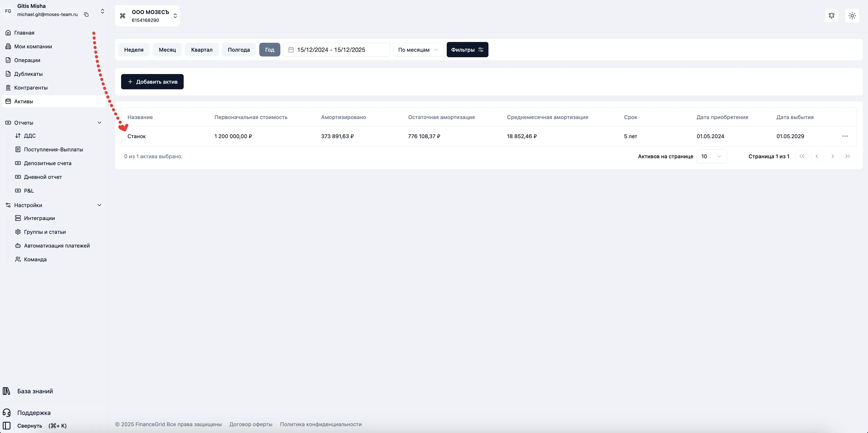Image resolution: width=868 pixels, height=433 pixels.
Task: Select the Год period
Action: (270, 50)
